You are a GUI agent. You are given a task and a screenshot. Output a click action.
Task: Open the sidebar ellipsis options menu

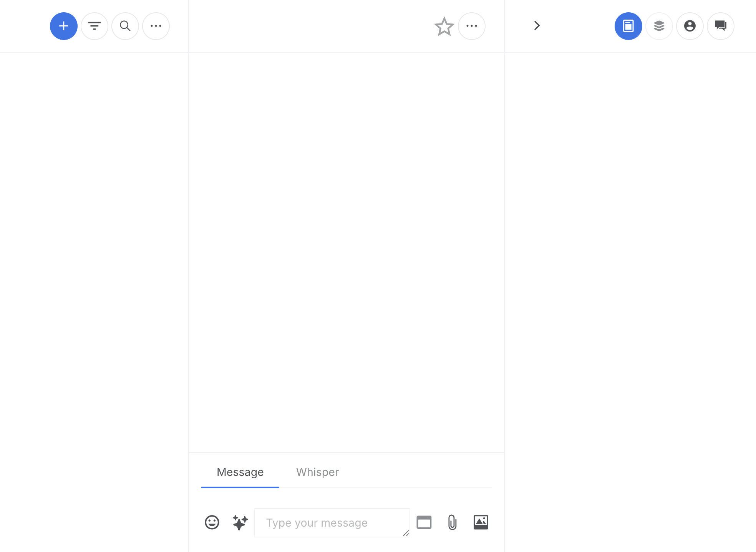click(156, 26)
